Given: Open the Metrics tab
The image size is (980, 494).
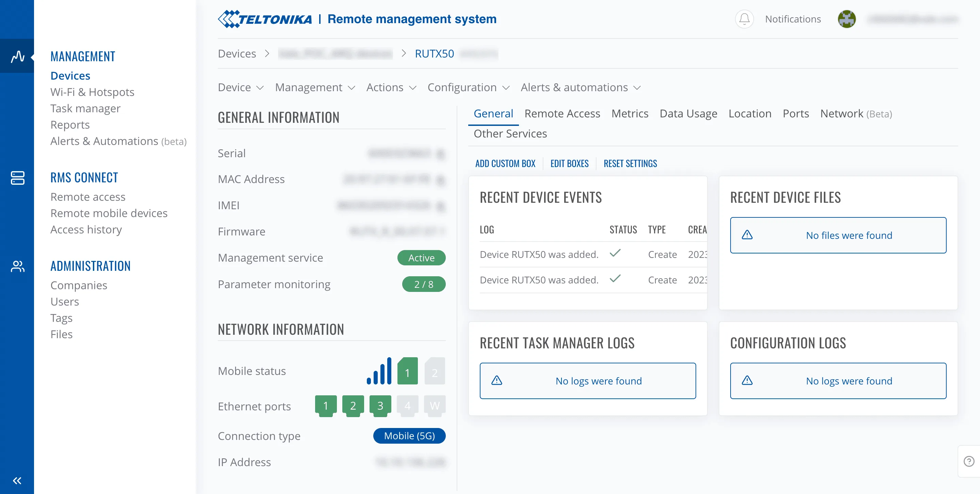Looking at the screenshot, I should (630, 114).
